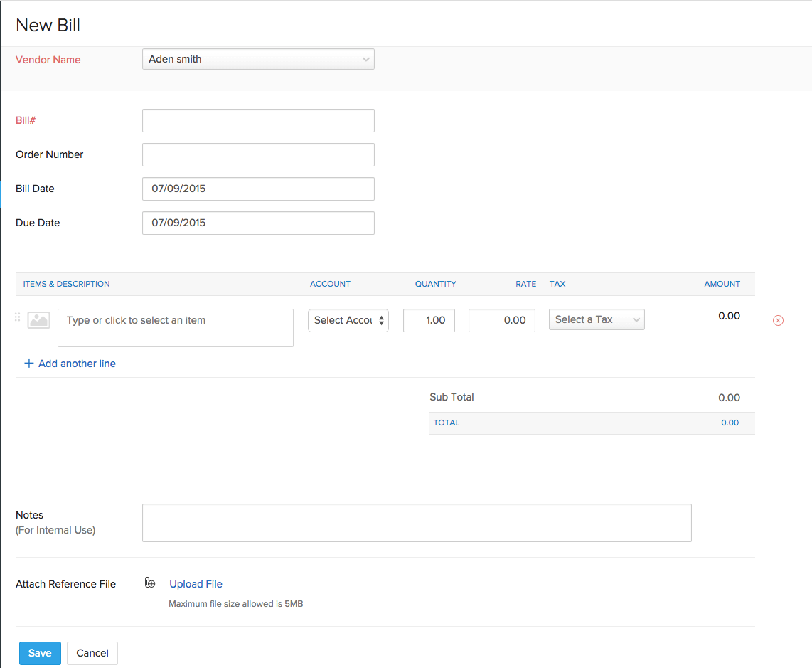Click the drag handle on line item
This screenshot has width=812, height=668.
click(x=18, y=318)
